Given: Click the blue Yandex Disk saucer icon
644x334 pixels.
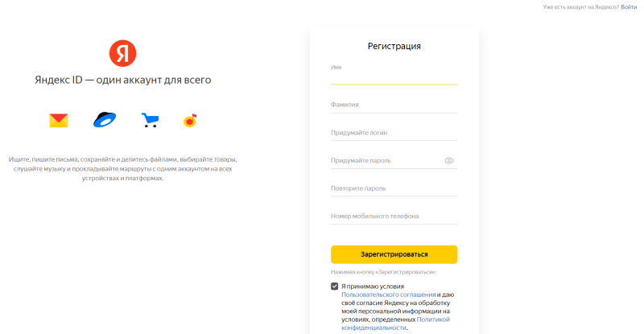Looking at the screenshot, I should coord(105,120).
